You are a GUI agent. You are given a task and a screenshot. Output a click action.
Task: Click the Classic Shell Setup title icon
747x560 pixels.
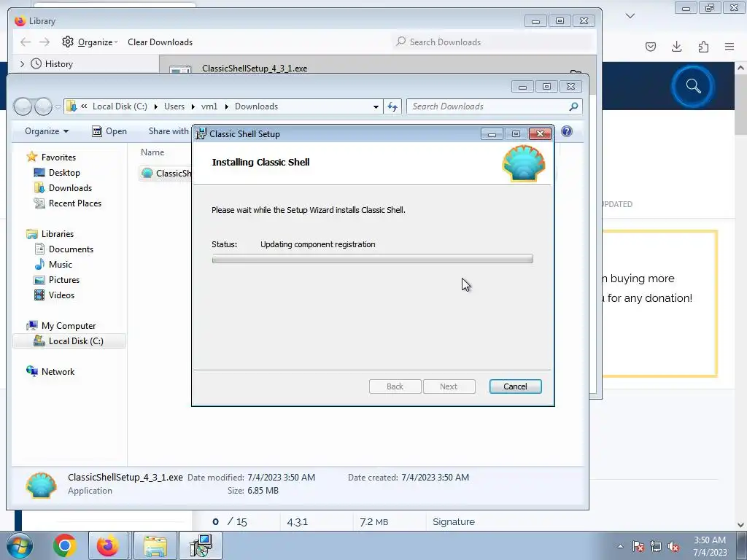[x=201, y=134]
